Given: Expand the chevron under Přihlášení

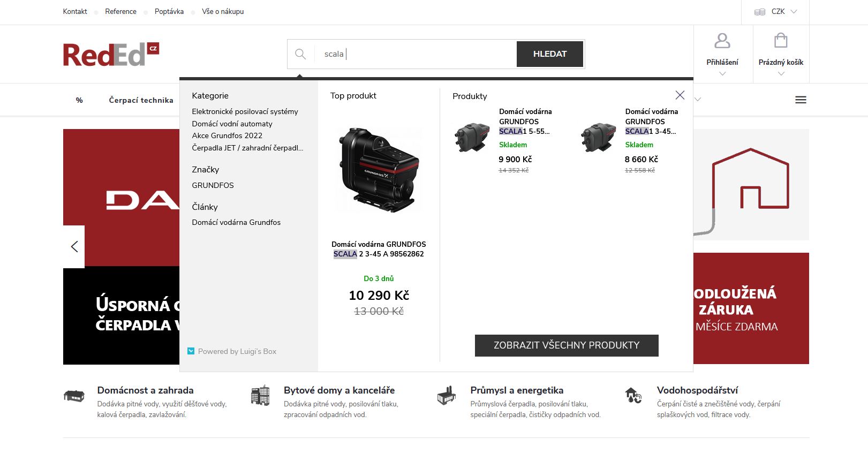Looking at the screenshot, I should pyautogui.click(x=722, y=74).
